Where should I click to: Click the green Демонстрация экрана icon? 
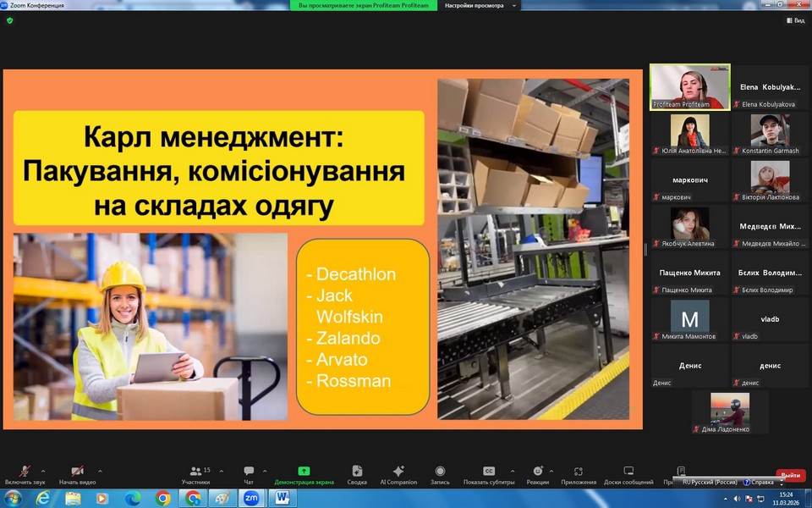coord(304,472)
